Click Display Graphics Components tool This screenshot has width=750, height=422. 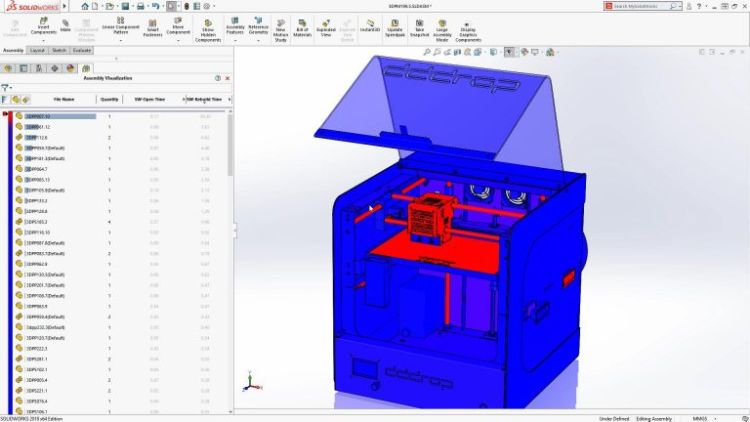[468, 33]
